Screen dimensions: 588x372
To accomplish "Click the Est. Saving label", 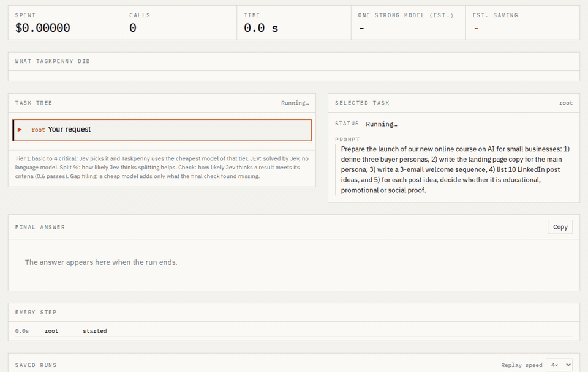I will (x=495, y=15).
